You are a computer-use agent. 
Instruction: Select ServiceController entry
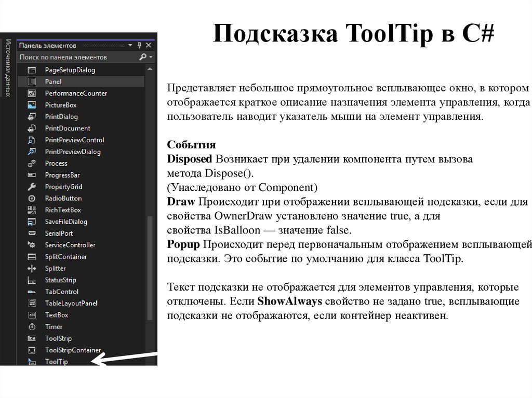(70, 245)
